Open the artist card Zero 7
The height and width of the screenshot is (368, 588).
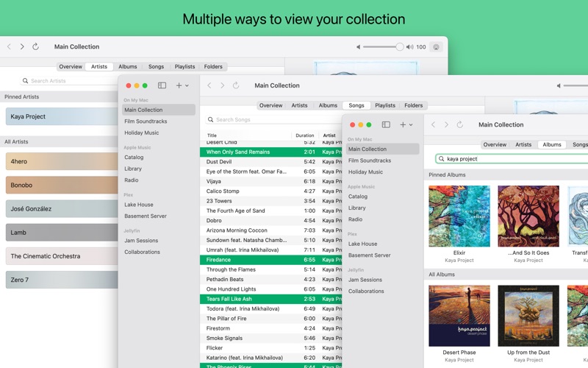[62, 280]
